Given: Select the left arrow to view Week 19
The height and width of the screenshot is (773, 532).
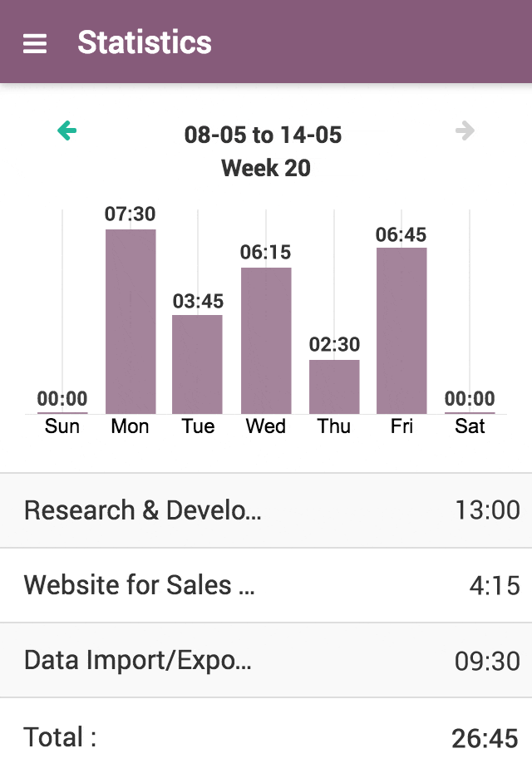Looking at the screenshot, I should click(66, 130).
